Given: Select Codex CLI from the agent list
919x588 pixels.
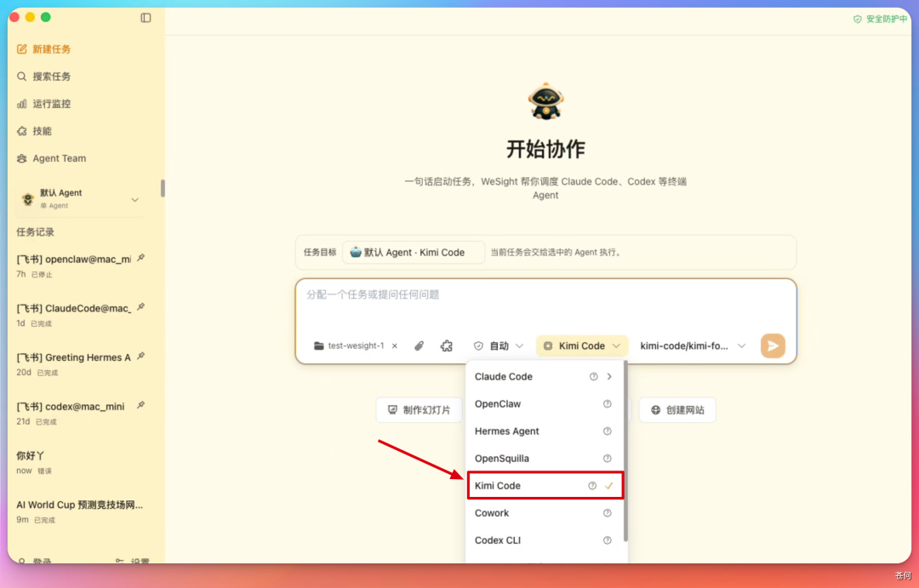Looking at the screenshot, I should point(545,540).
